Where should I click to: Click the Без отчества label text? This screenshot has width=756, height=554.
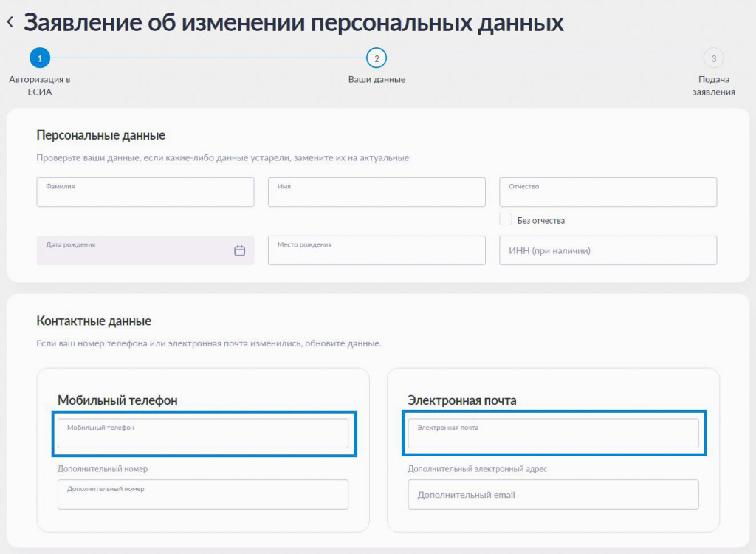coord(540,220)
